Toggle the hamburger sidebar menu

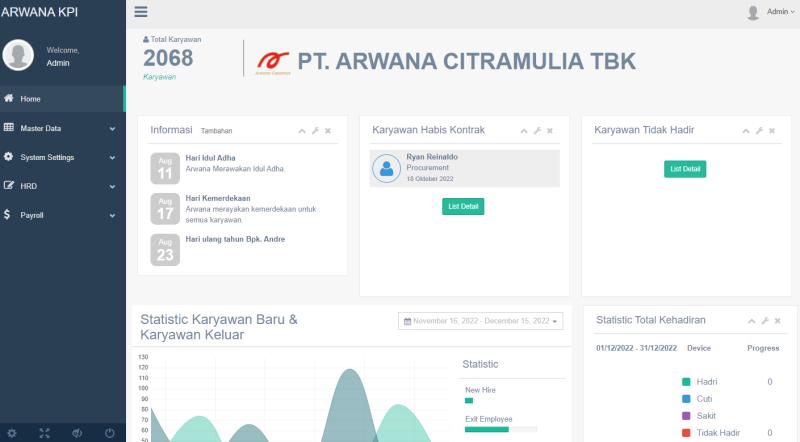coord(141,12)
